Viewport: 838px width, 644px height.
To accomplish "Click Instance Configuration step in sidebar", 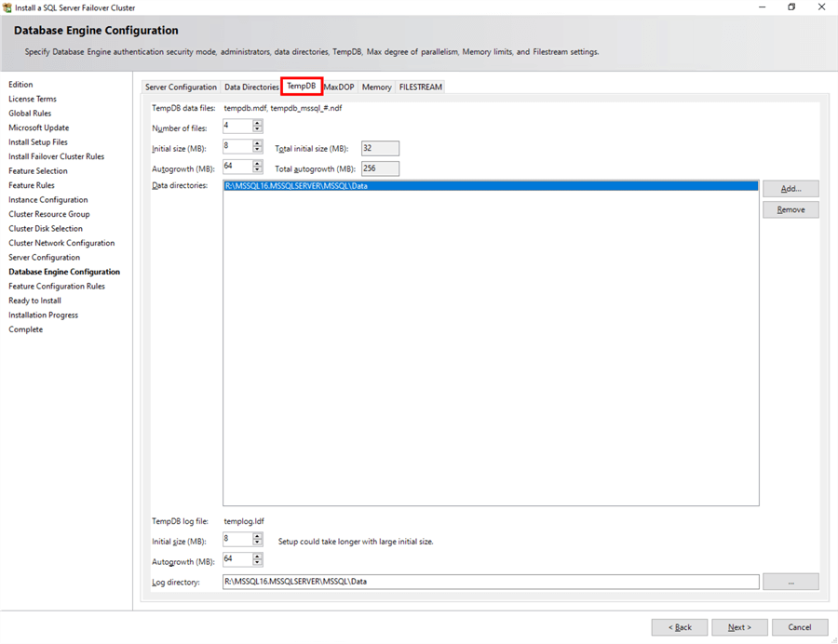I will 48,200.
